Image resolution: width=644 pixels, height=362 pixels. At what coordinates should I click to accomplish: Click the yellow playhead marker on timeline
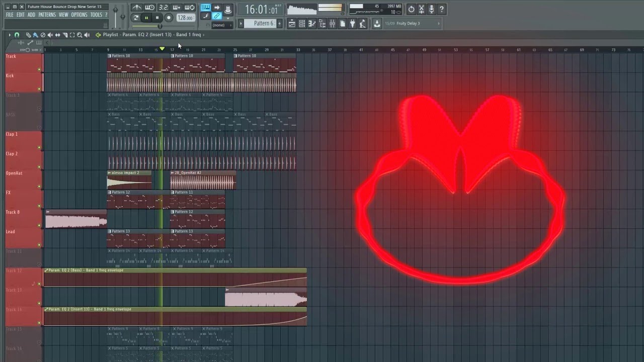click(x=162, y=49)
